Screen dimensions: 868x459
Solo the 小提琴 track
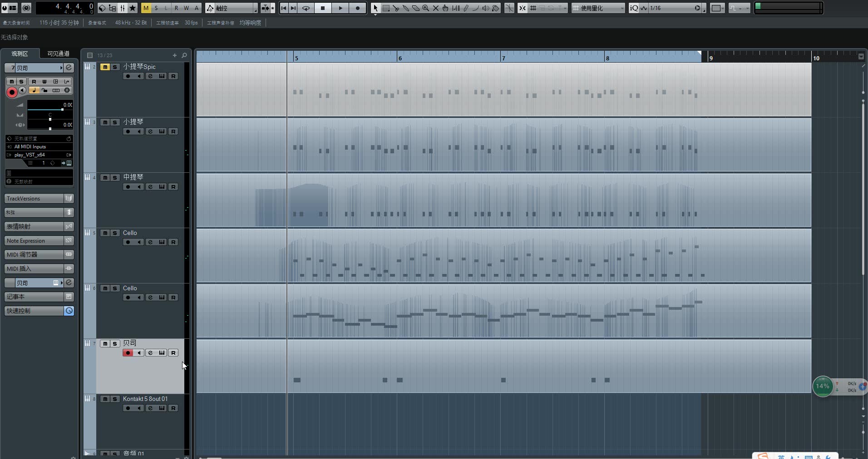115,122
